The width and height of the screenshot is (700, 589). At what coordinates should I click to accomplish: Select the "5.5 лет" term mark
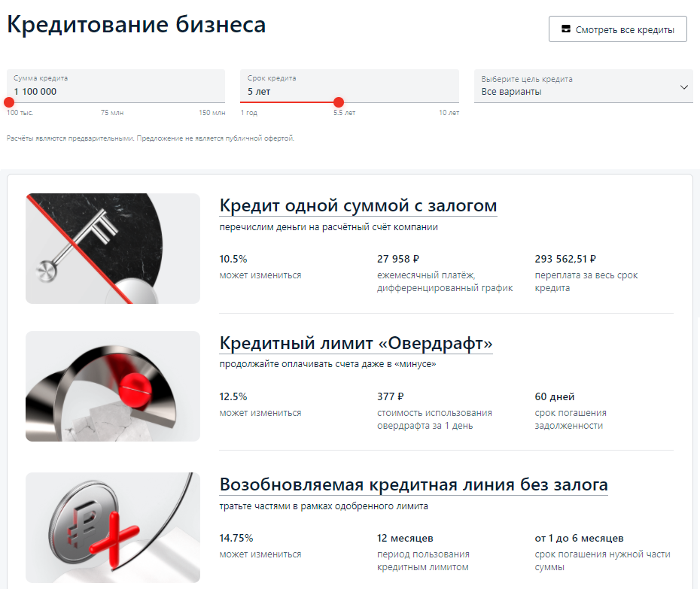tap(345, 114)
